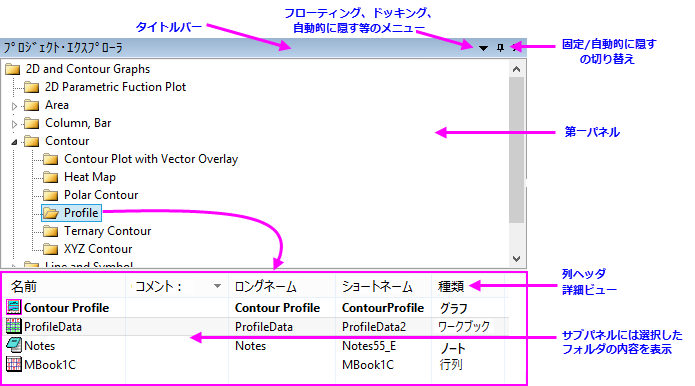
Task: Click the 行列 type cell
Action: (x=451, y=365)
